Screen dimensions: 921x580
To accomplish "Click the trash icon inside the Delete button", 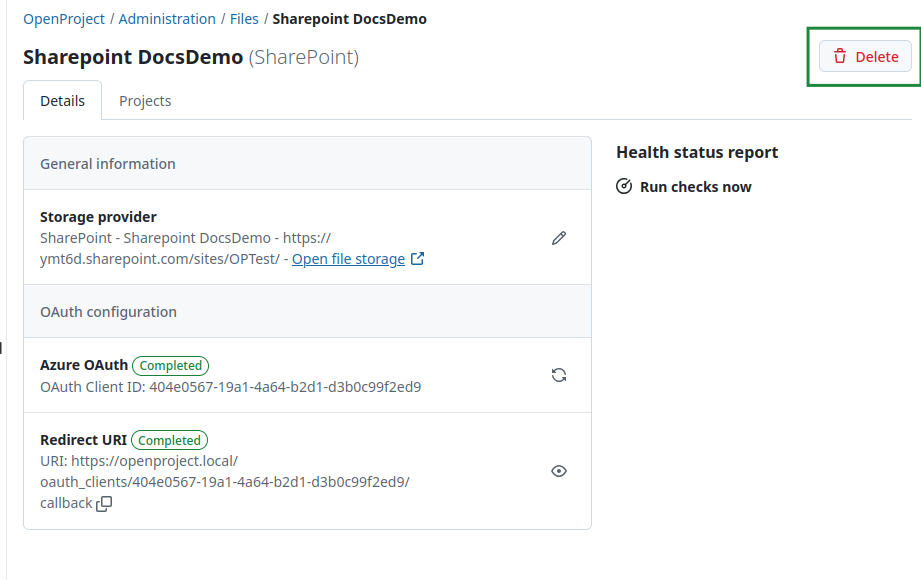I will coord(838,56).
